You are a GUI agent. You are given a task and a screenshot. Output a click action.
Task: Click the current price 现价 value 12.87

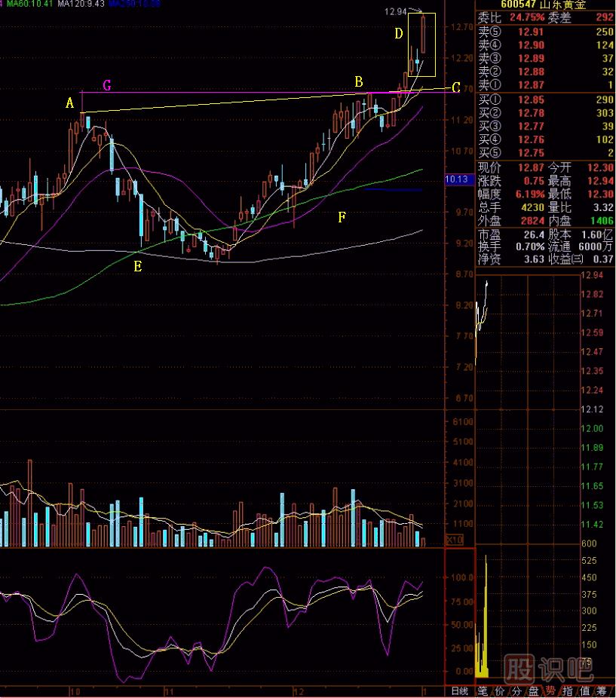coord(531,166)
